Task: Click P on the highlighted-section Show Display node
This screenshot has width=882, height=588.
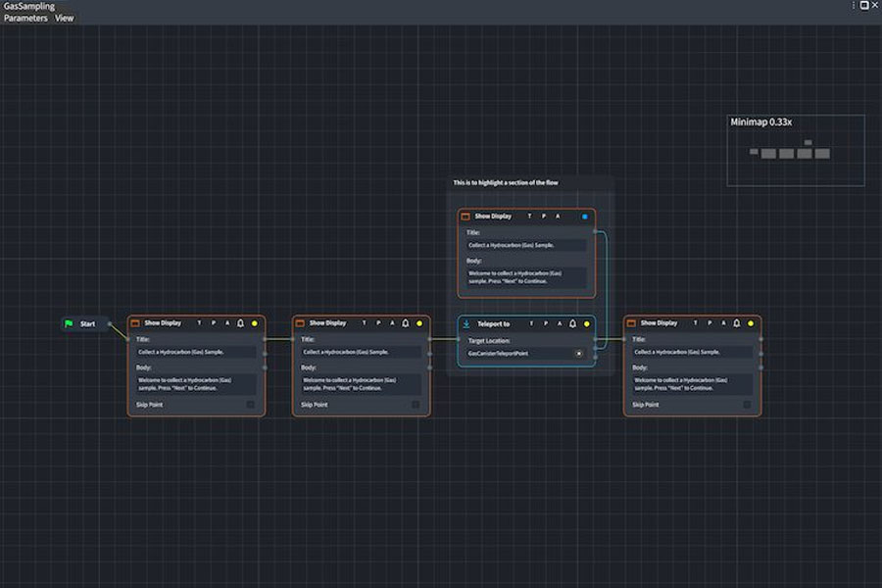Action: tap(543, 216)
